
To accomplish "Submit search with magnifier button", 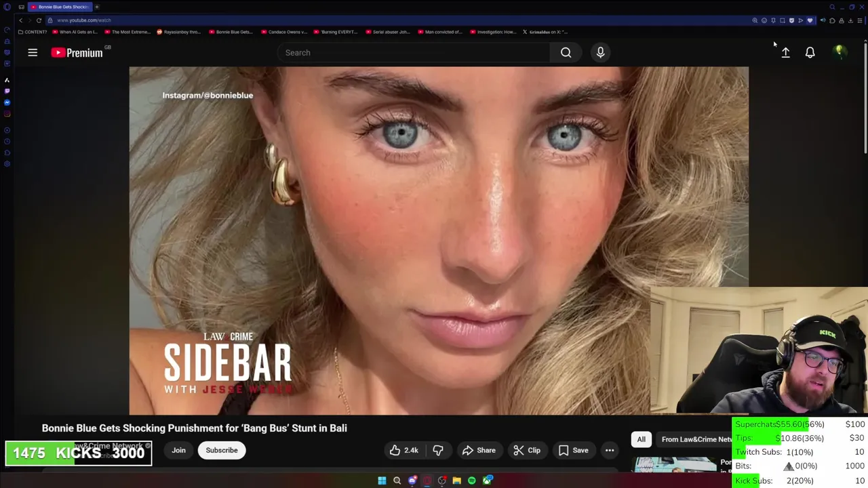I will (x=566, y=52).
